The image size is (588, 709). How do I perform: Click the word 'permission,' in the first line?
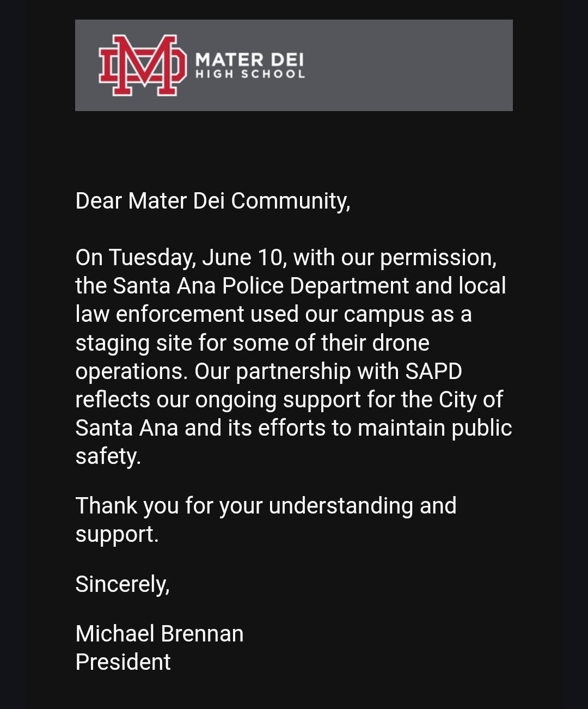point(438,259)
